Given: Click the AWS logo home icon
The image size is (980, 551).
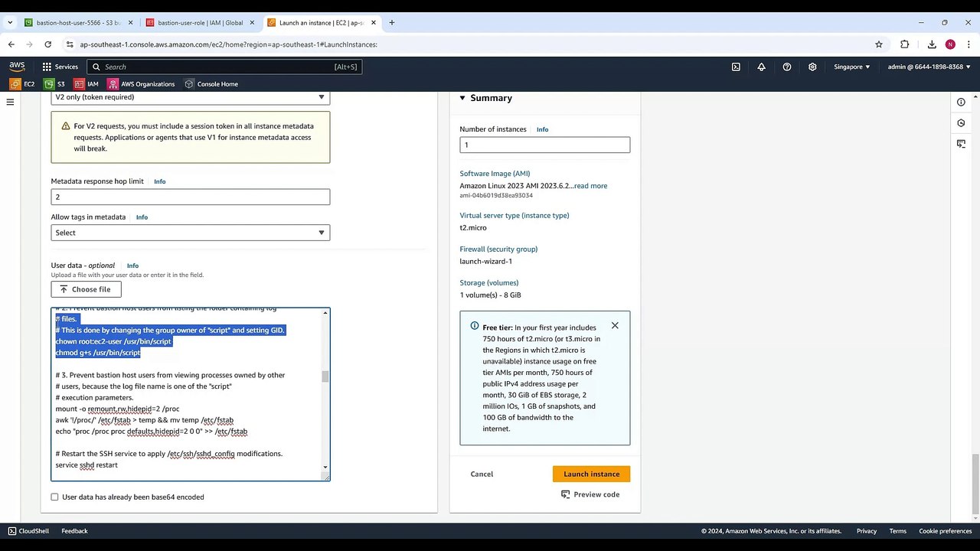Looking at the screenshot, I should pyautogui.click(x=17, y=67).
